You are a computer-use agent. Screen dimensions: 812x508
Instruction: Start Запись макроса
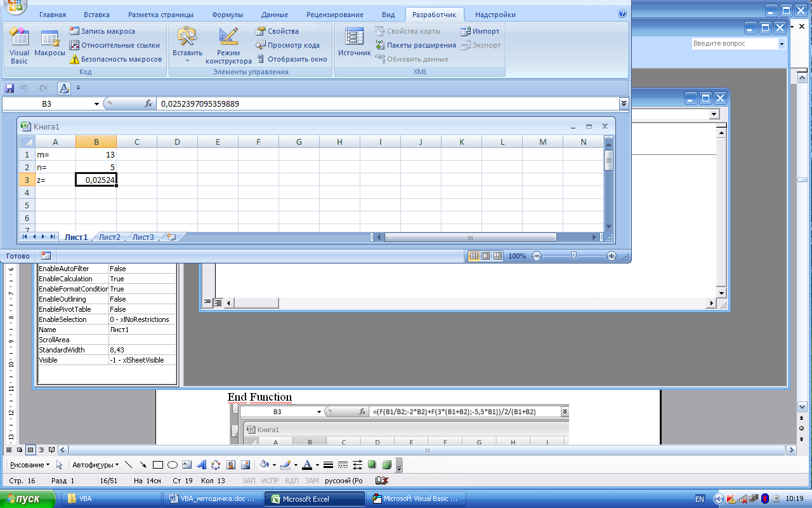click(x=102, y=31)
